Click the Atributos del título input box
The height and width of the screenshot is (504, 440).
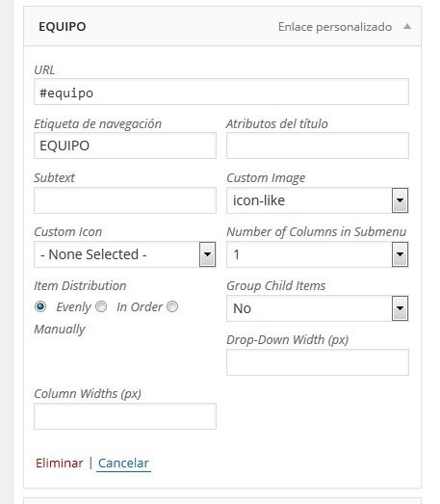coord(318,146)
